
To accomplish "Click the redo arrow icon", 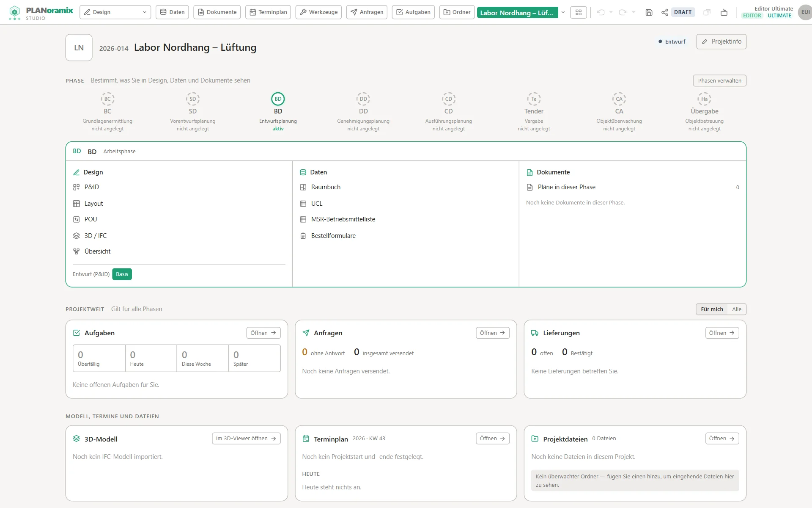I will (x=623, y=12).
